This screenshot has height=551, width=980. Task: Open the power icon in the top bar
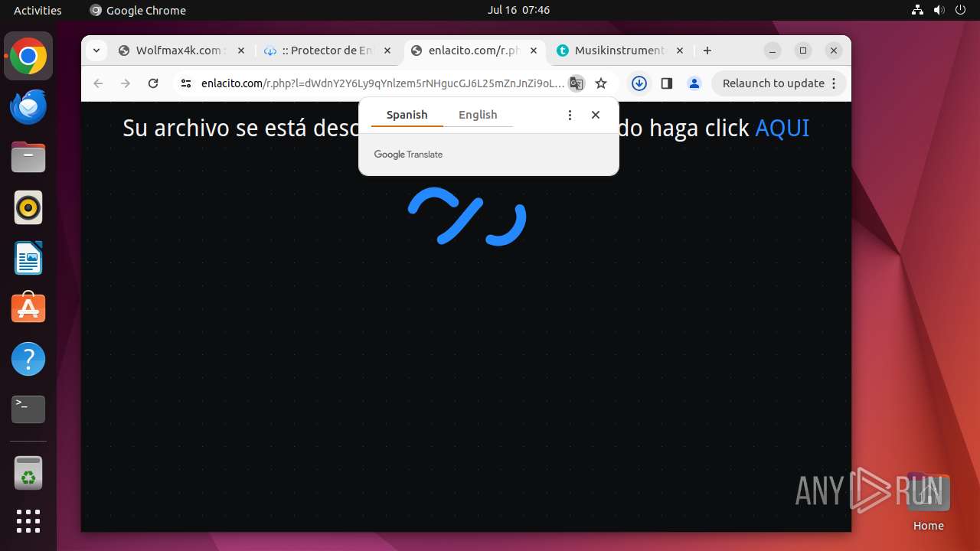click(959, 10)
